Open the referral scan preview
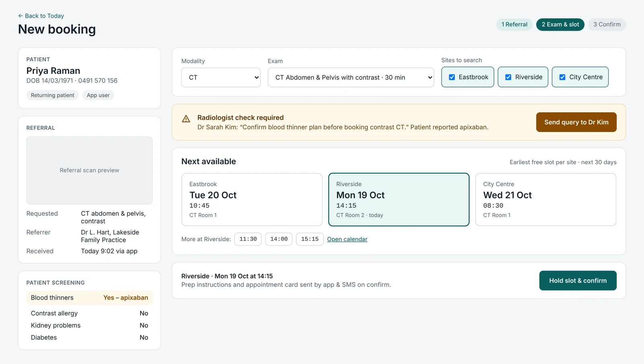 [x=89, y=170]
